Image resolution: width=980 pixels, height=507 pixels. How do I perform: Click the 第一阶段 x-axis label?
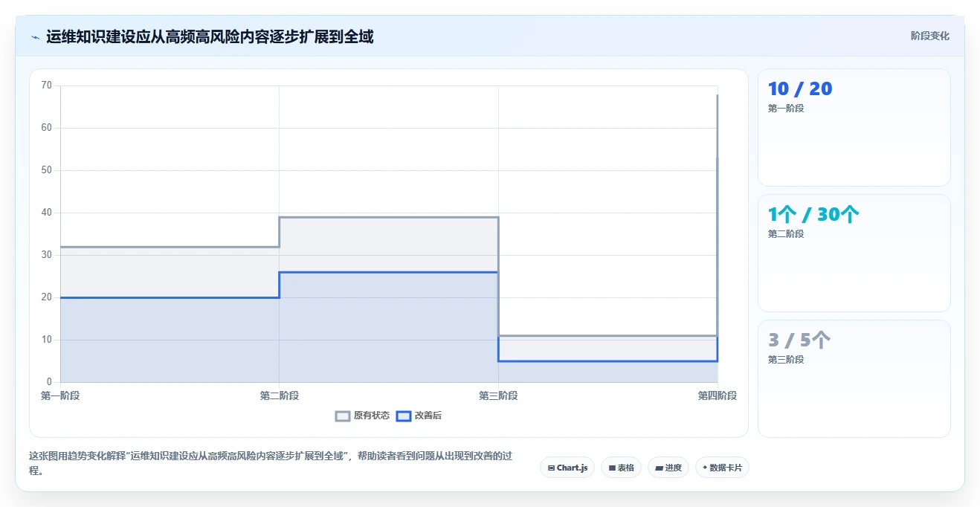60,395
